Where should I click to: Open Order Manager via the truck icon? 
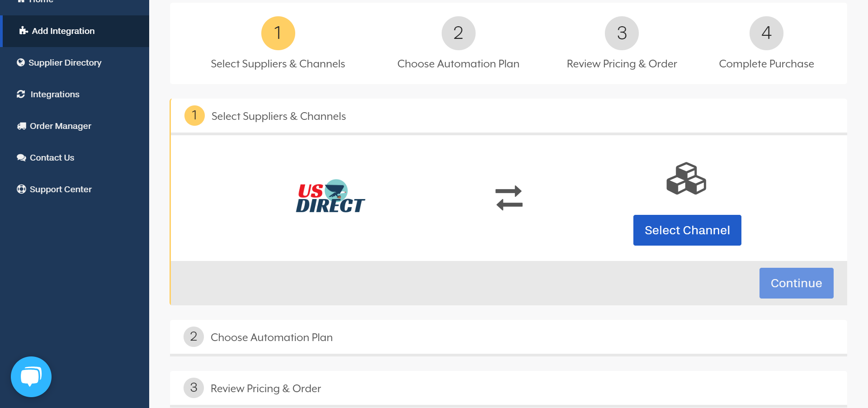tap(21, 126)
